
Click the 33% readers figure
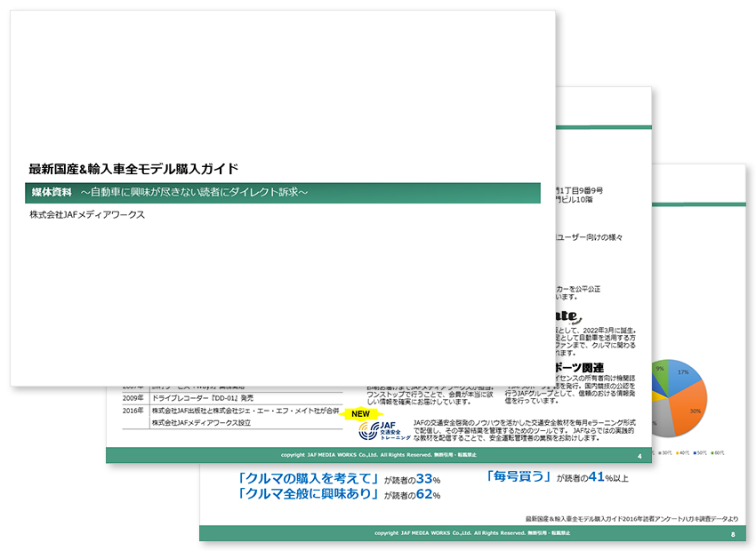coord(428,479)
